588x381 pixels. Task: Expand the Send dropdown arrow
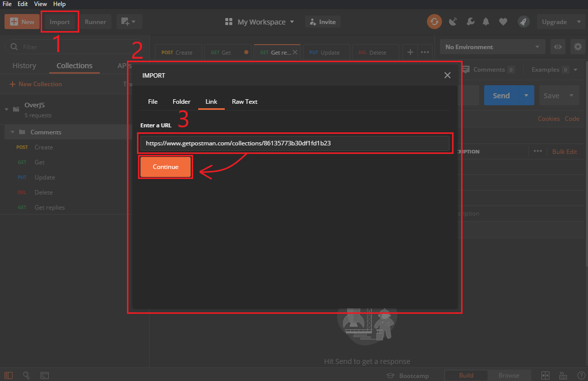[526, 96]
